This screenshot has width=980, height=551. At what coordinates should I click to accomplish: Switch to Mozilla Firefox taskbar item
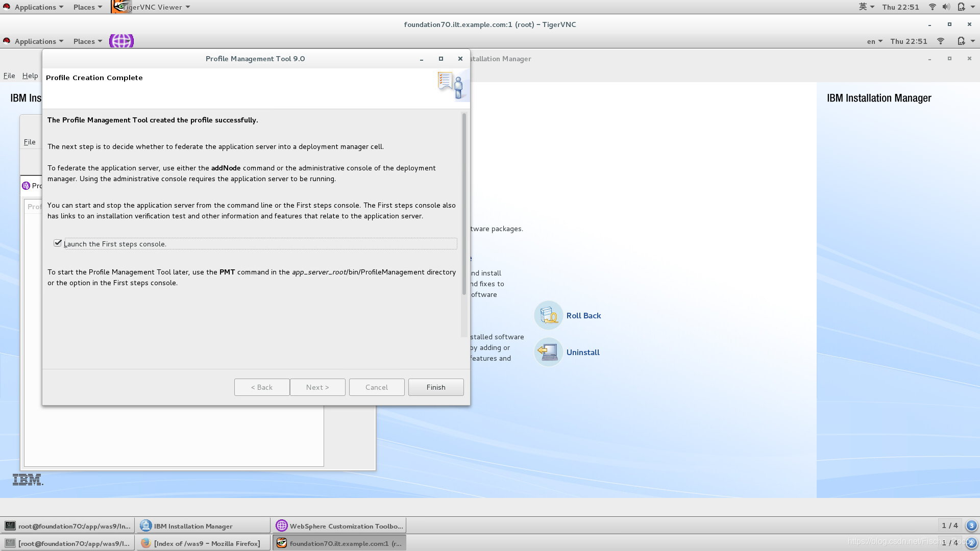pos(203,543)
